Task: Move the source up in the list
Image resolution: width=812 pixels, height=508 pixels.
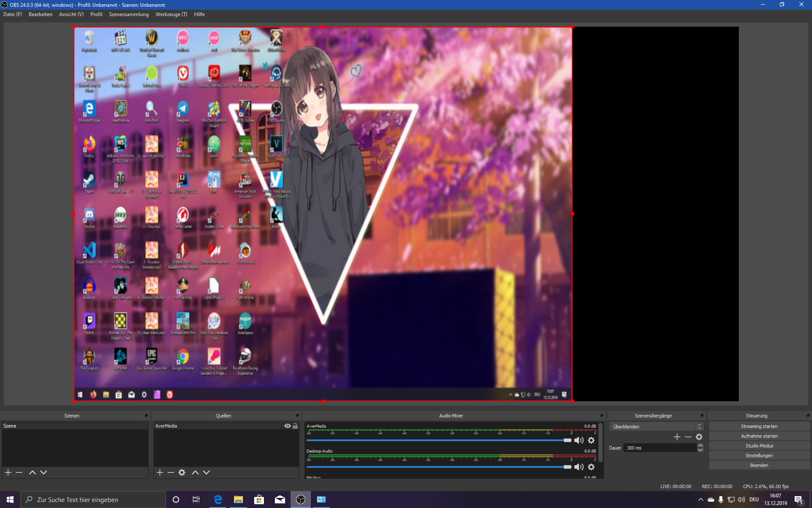Action: click(195, 472)
